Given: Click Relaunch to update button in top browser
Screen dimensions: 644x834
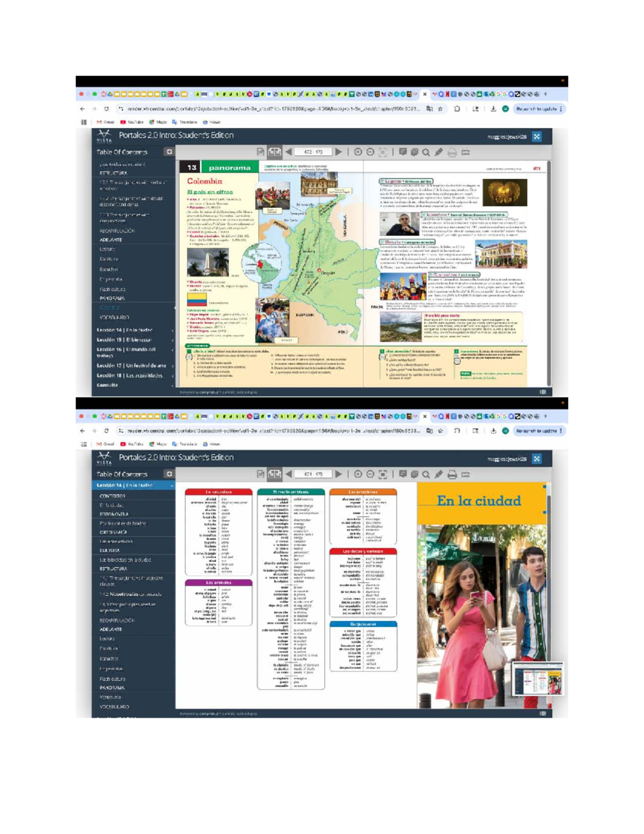Looking at the screenshot, I should point(539,108).
